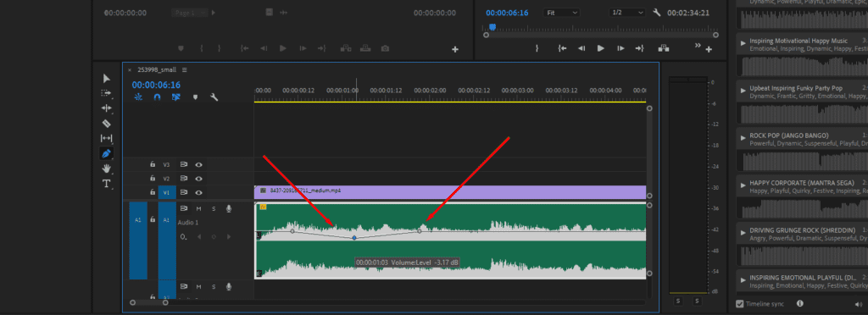Toggle timeline snapping magnet
Screen dimensions: 868x315
[x=157, y=97]
